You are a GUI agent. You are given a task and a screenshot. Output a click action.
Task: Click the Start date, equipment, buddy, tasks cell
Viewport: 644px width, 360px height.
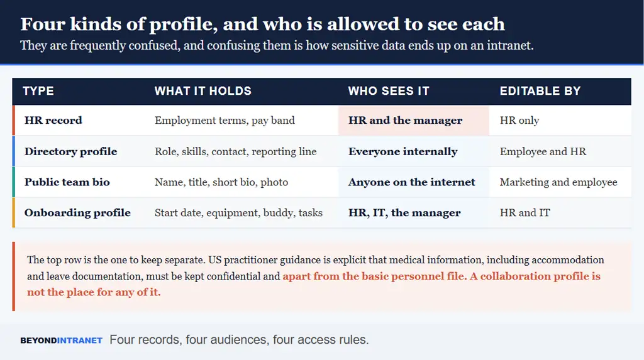(x=238, y=212)
